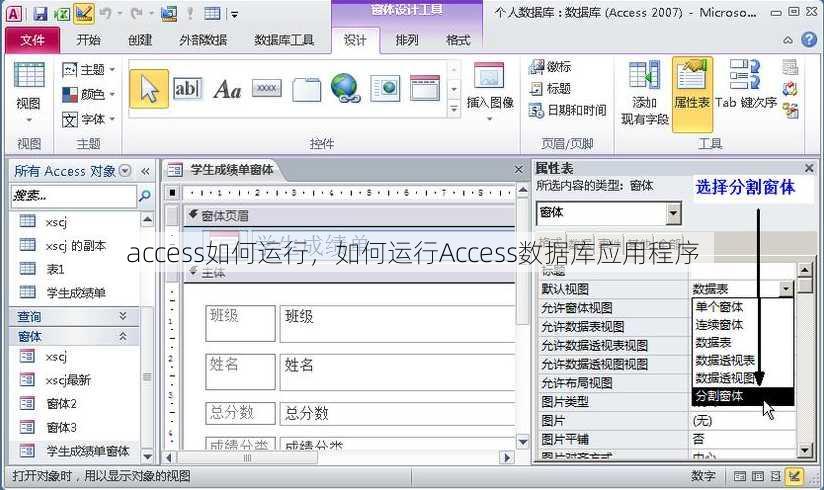The height and width of the screenshot is (490, 824).
Task: Click Add Existing Fields (添加现有字段)
Action: tap(645, 93)
